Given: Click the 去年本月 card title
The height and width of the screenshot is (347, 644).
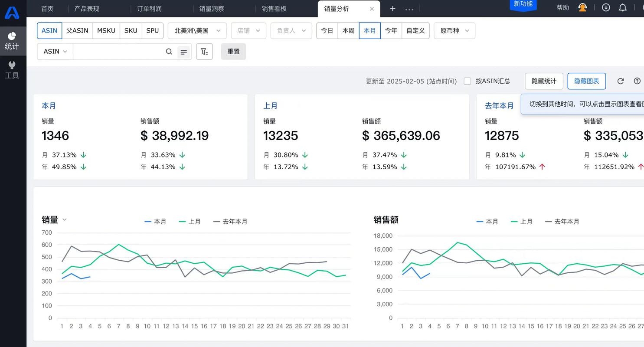Looking at the screenshot, I should pyautogui.click(x=499, y=106).
